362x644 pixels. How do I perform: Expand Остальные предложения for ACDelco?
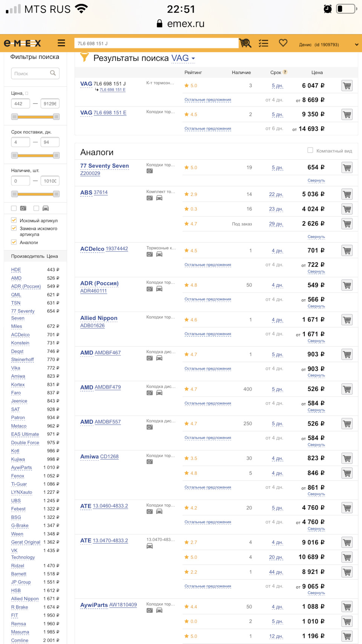pyautogui.click(x=208, y=265)
